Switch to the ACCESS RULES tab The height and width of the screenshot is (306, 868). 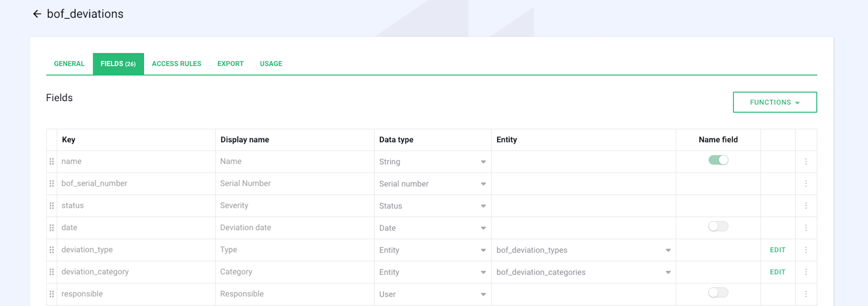tap(176, 64)
